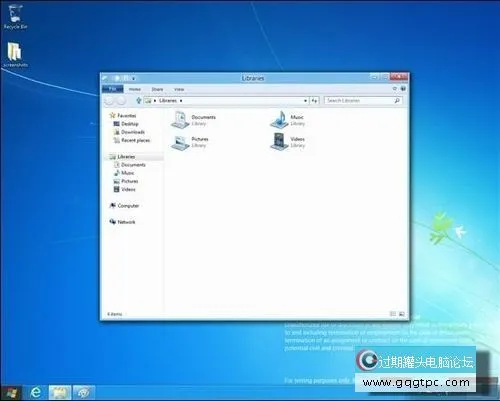Click the first quick access toolbar icon
Screen dimensions: 500x401
click(117, 78)
